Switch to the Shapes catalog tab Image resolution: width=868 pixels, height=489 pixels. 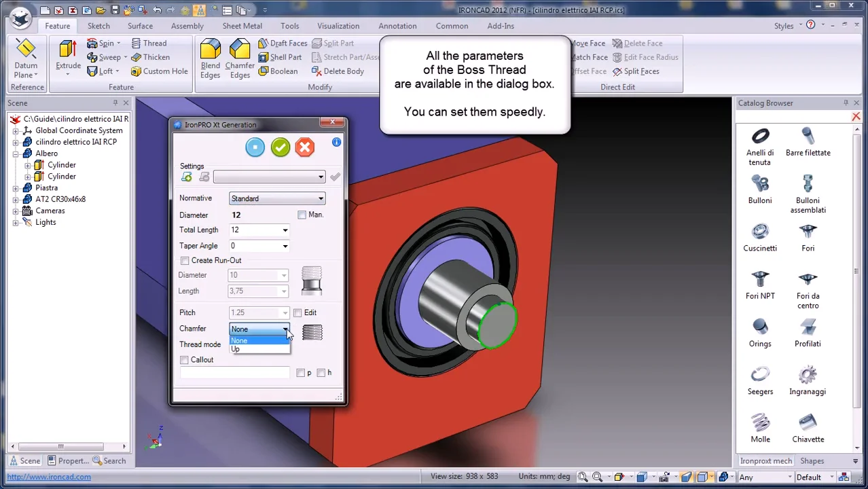point(812,461)
